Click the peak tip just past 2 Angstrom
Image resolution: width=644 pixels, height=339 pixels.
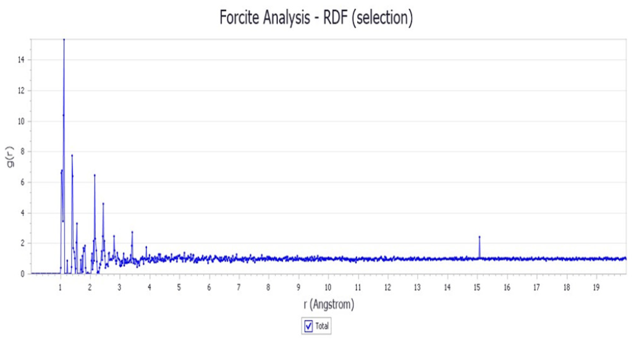pyautogui.click(x=95, y=175)
